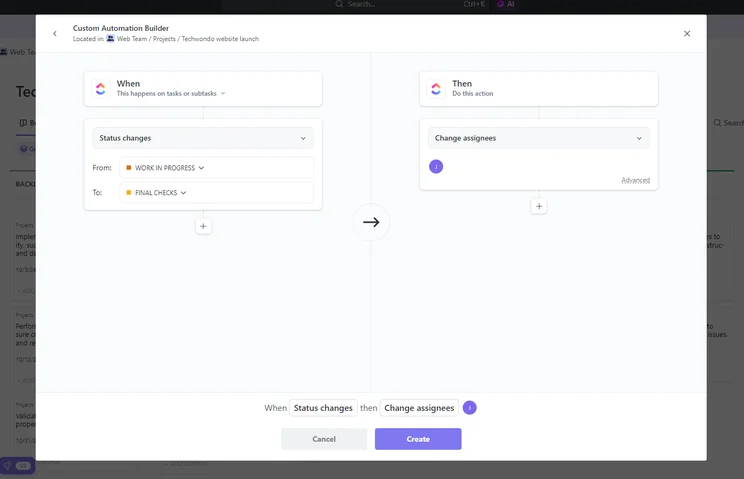Change the To status FINAL CHECKS

coord(216,193)
